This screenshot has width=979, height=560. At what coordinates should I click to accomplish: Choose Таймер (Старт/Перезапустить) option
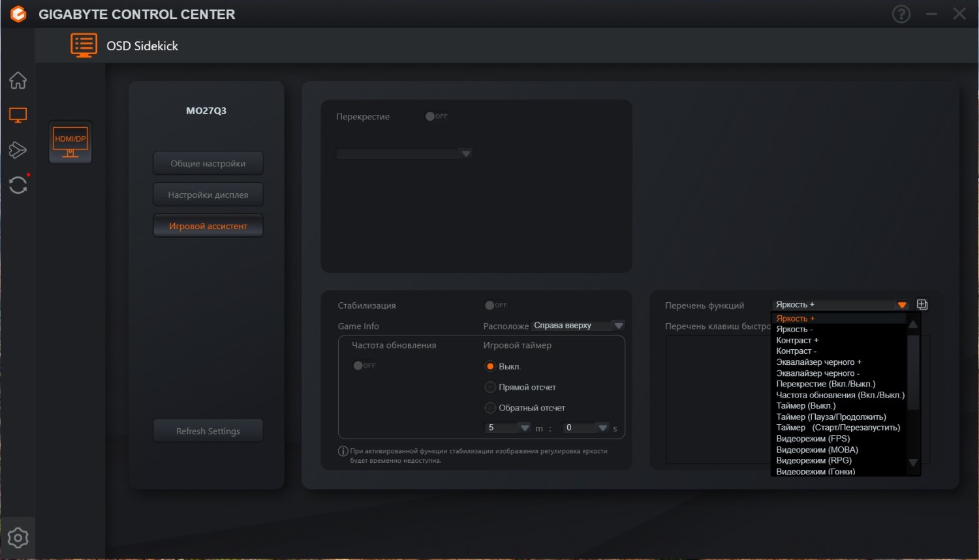point(839,428)
